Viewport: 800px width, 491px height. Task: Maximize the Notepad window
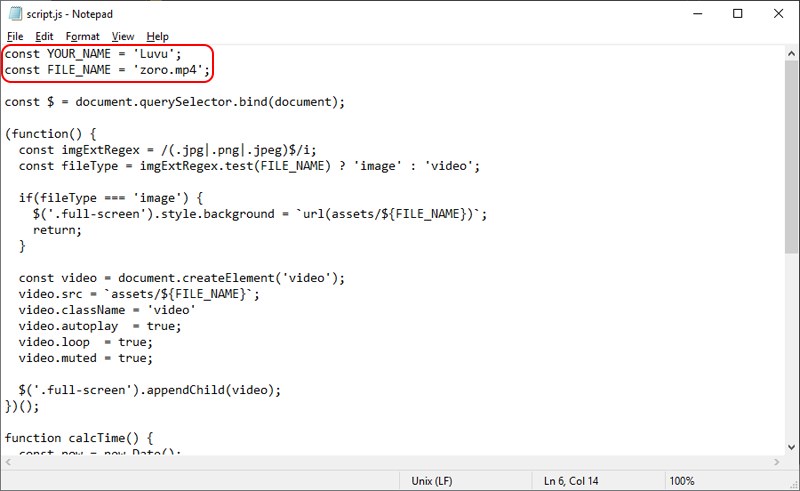point(737,14)
